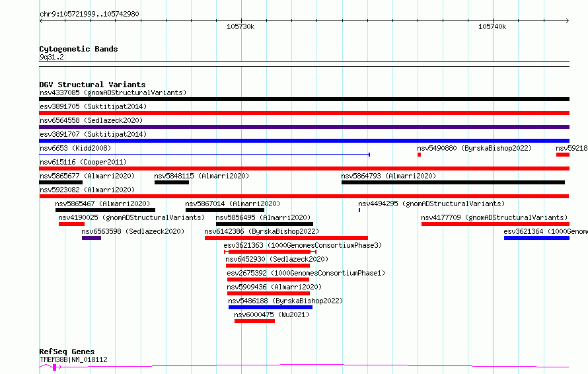This screenshot has width=588, height=374.
Task: Open nsv5865677 (Almarri2020) label
Action: click(87, 176)
